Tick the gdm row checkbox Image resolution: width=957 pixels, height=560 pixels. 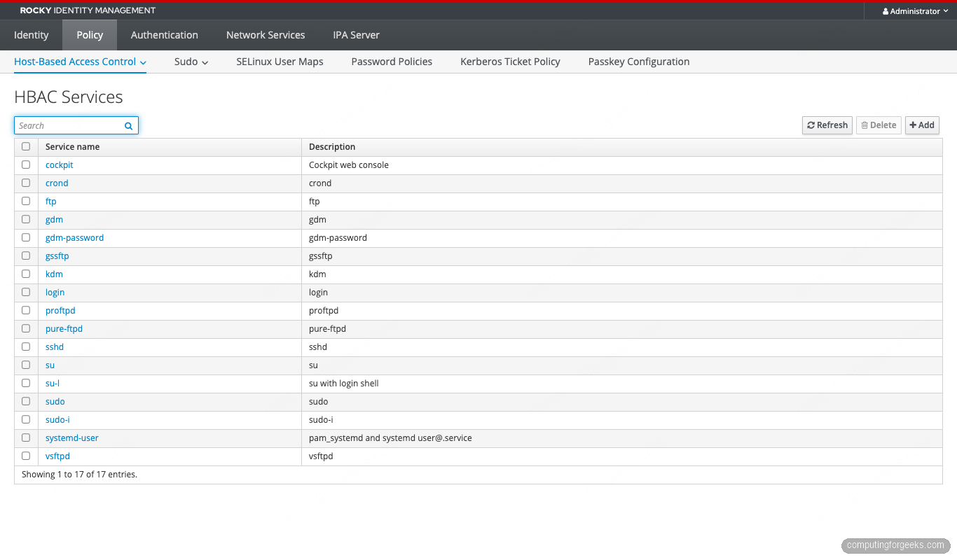tap(26, 219)
